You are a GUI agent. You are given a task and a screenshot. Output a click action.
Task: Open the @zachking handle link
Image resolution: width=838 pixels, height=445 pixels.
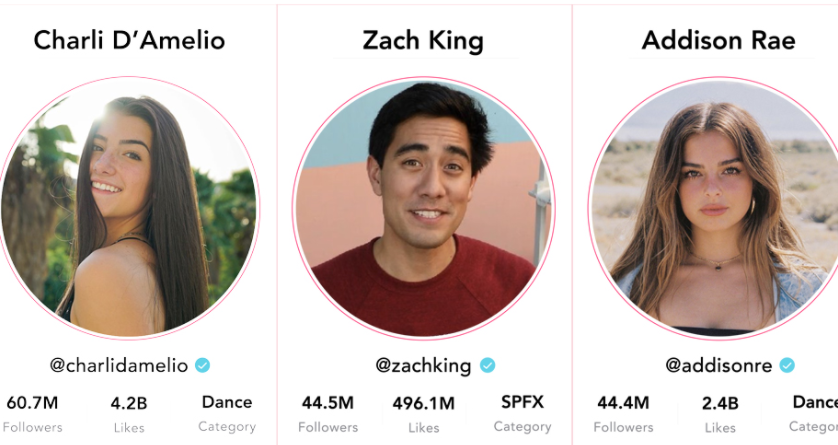point(423,365)
